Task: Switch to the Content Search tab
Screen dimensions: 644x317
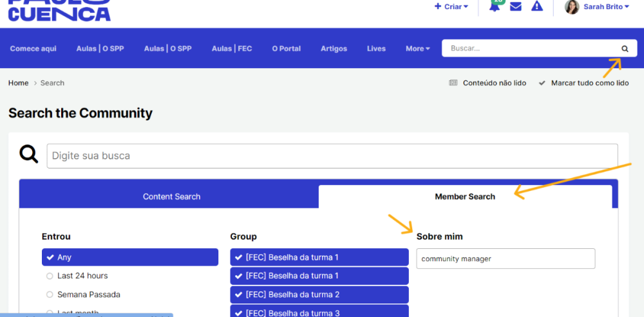Action: tap(171, 197)
